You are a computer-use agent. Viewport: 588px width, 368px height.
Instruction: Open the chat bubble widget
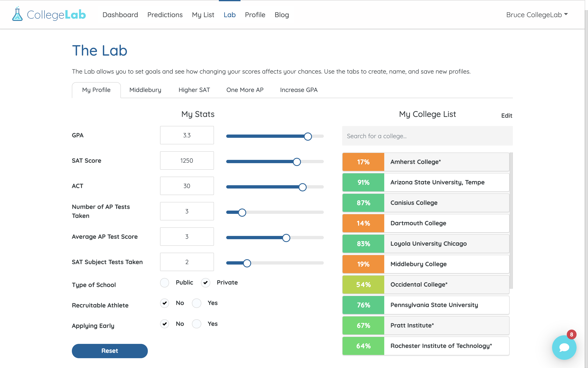564,347
